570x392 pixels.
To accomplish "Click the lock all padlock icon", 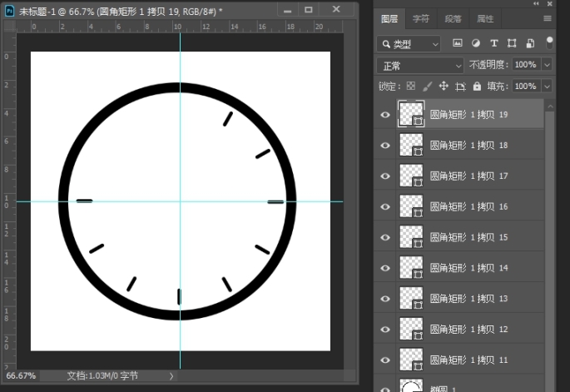I will [x=477, y=86].
